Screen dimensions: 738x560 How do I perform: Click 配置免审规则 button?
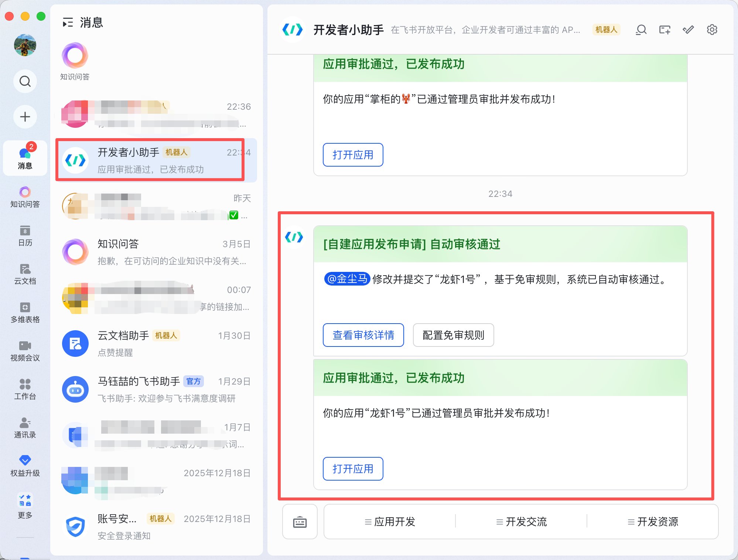tap(454, 335)
